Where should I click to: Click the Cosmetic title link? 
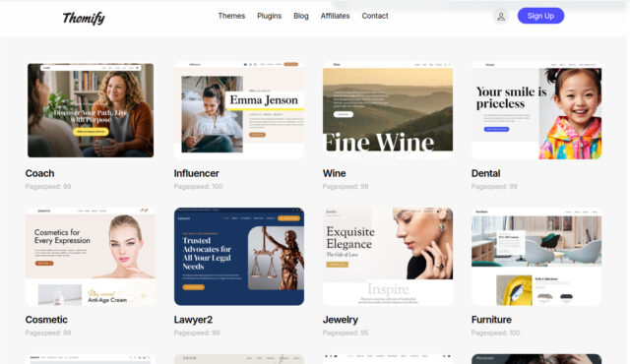46,320
